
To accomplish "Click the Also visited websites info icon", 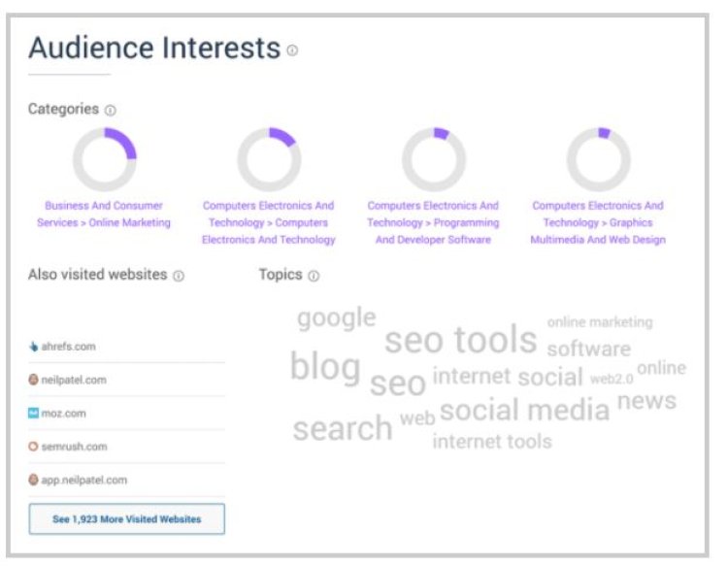I will pyautogui.click(x=179, y=276).
